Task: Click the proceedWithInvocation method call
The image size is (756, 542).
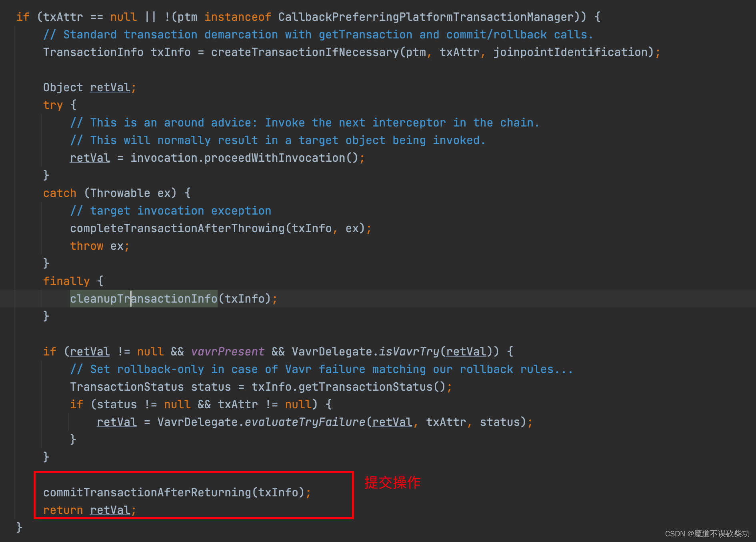Action: point(274,158)
